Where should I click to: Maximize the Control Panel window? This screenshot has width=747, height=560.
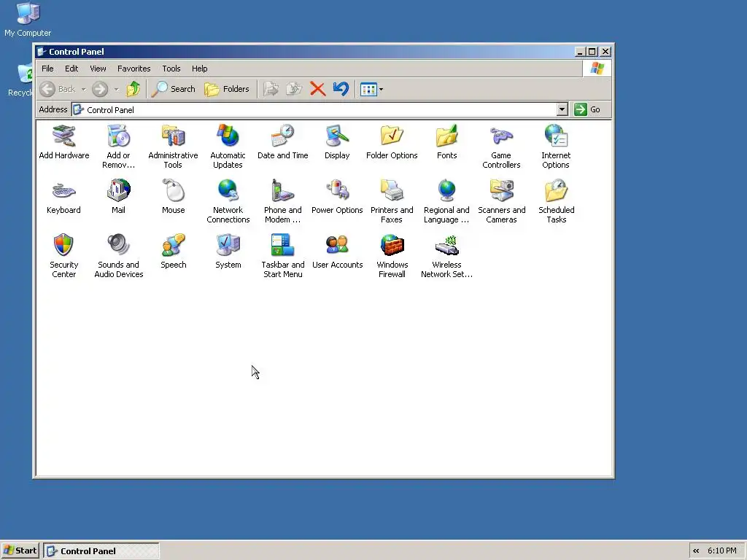(x=592, y=52)
